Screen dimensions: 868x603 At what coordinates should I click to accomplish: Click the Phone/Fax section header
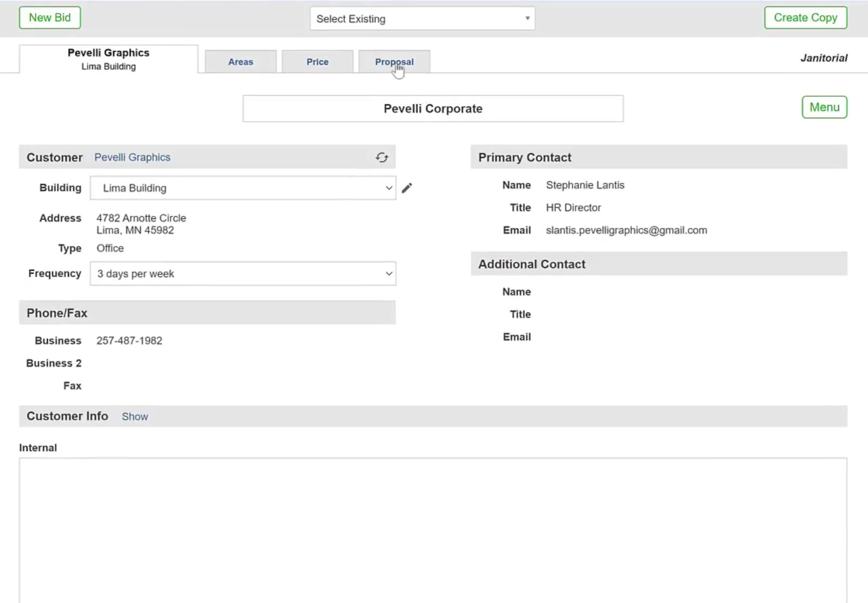click(x=207, y=313)
